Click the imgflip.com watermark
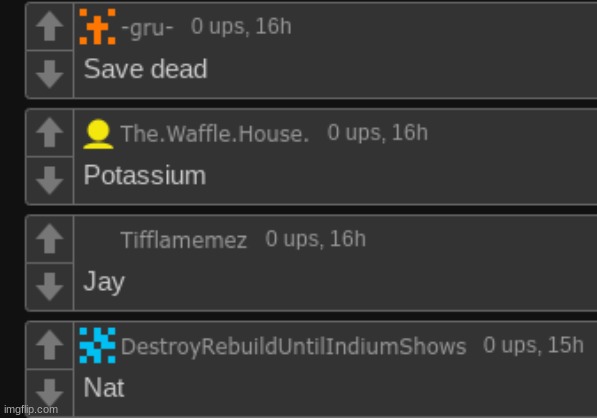Viewport: 597px width, 418px height. (x=31, y=410)
